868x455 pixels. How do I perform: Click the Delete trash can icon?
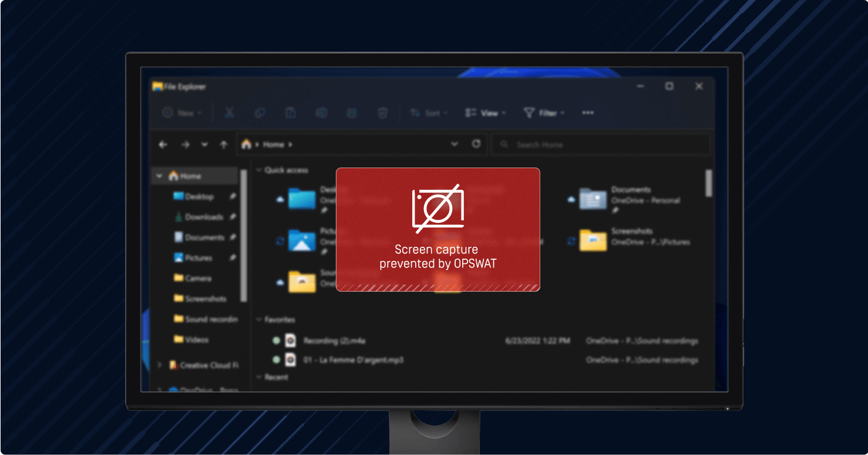(x=382, y=113)
